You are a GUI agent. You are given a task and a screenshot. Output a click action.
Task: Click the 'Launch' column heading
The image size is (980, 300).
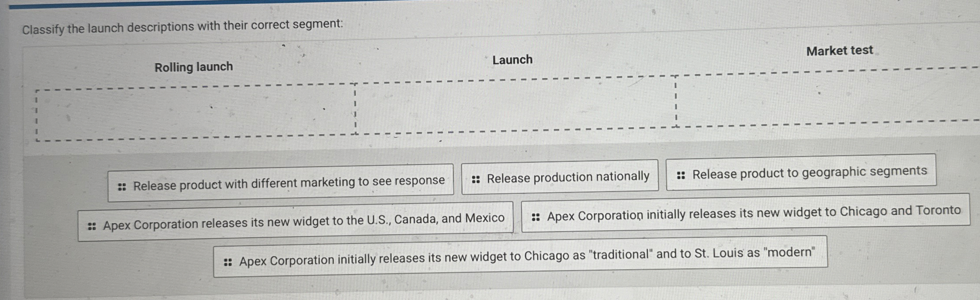tap(512, 60)
